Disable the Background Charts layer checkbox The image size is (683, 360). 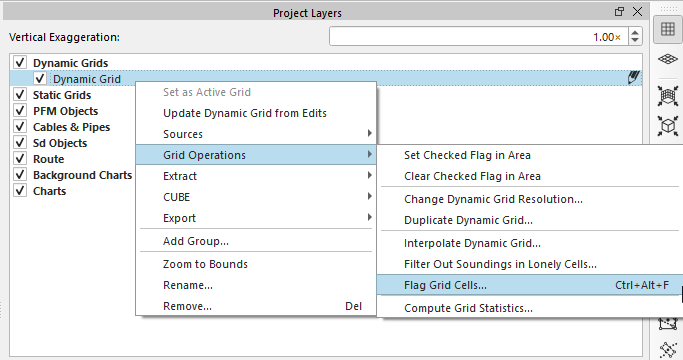20,175
